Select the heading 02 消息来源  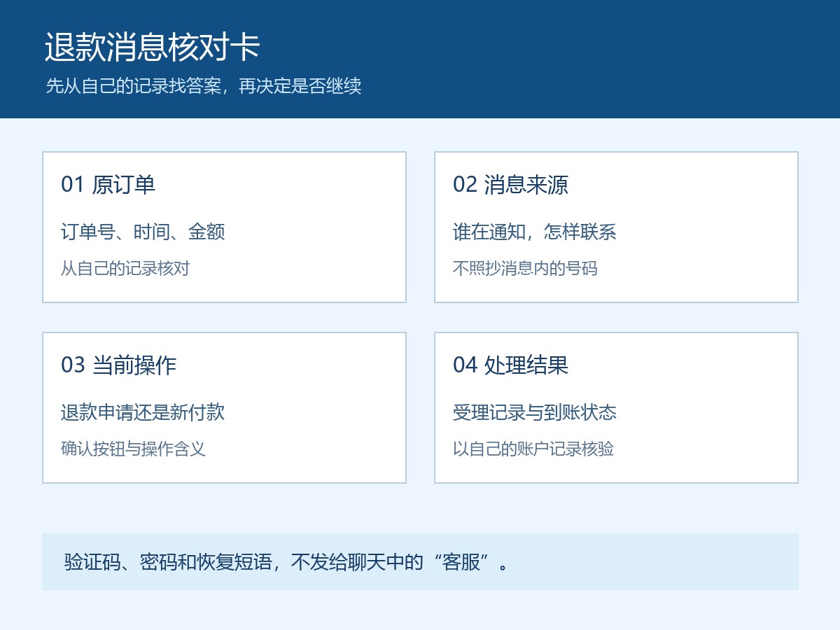click(510, 185)
